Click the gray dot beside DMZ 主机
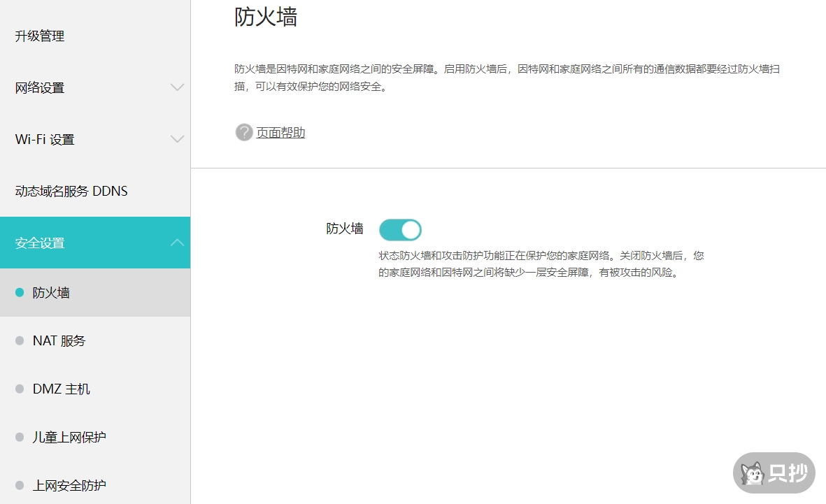Viewport: 826px width, 504px height. (x=20, y=389)
